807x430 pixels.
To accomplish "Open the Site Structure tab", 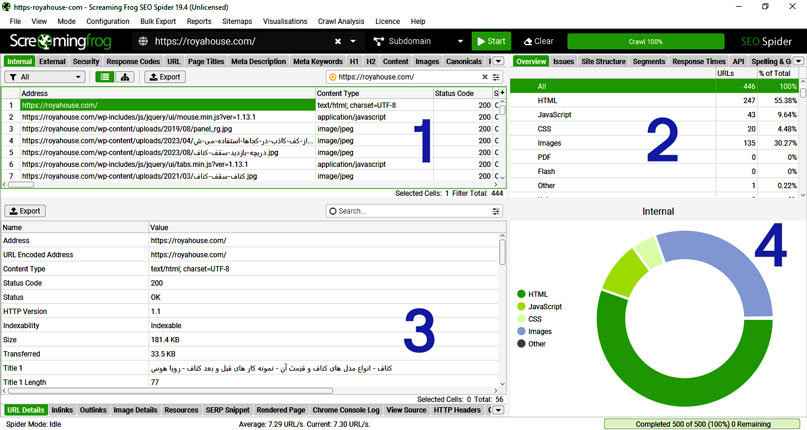I will point(603,61).
